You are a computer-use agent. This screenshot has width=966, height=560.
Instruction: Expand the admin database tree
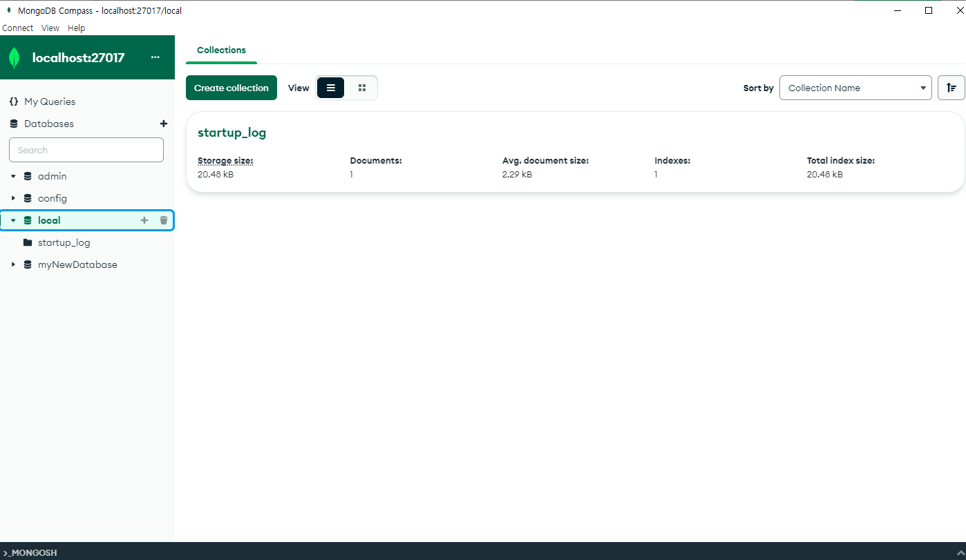[13, 176]
